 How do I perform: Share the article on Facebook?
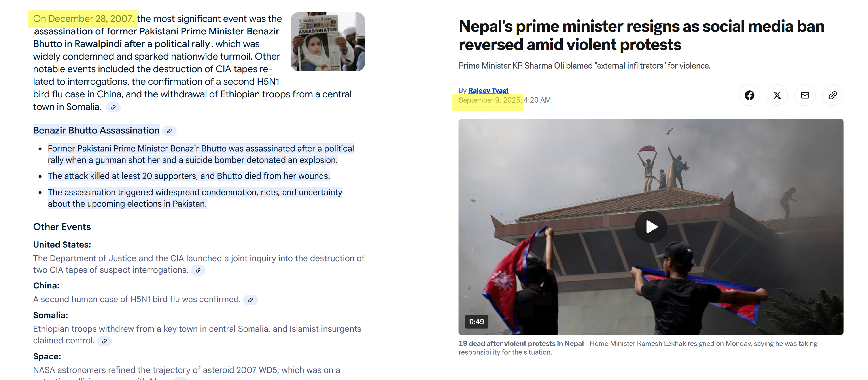tap(749, 95)
